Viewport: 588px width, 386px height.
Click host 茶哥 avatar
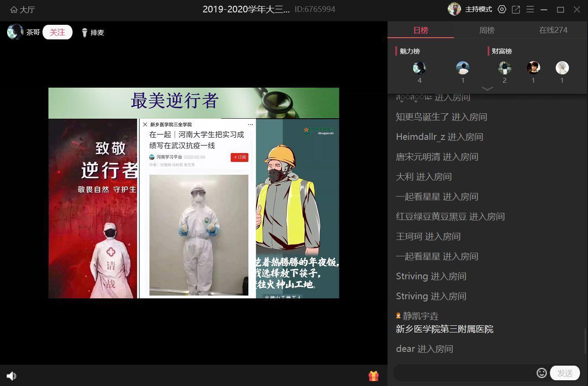click(15, 32)
